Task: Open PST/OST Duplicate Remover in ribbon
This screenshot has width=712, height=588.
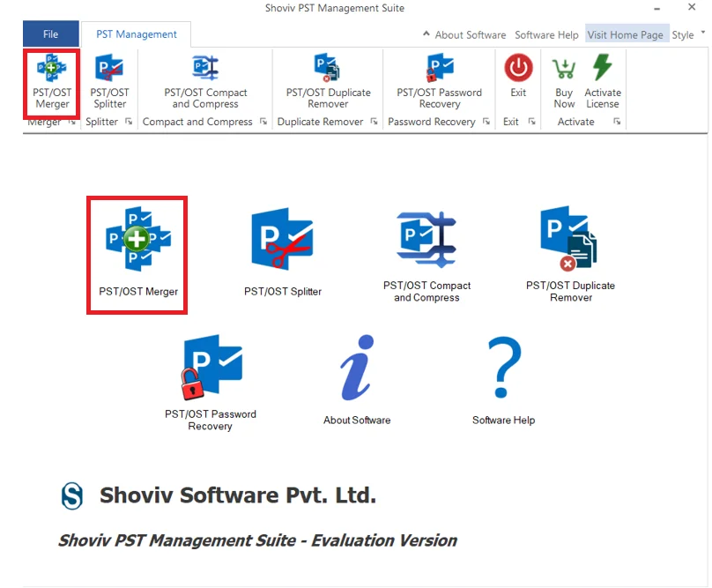Action: point(328,82)
